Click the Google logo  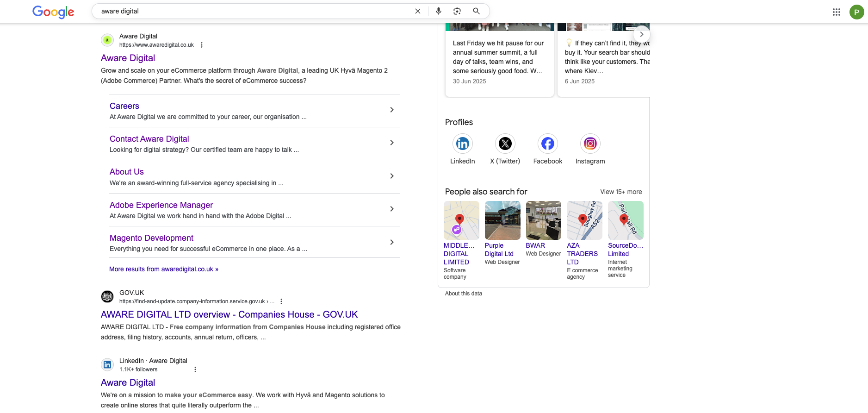pyautogui.click(x=53, y=12)
